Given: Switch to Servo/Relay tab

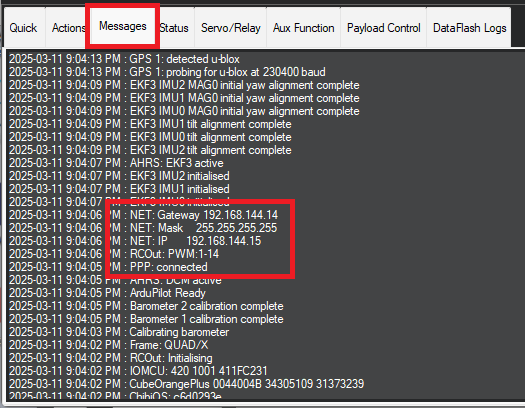Looking at the screenshot, I should click(231, 28).
